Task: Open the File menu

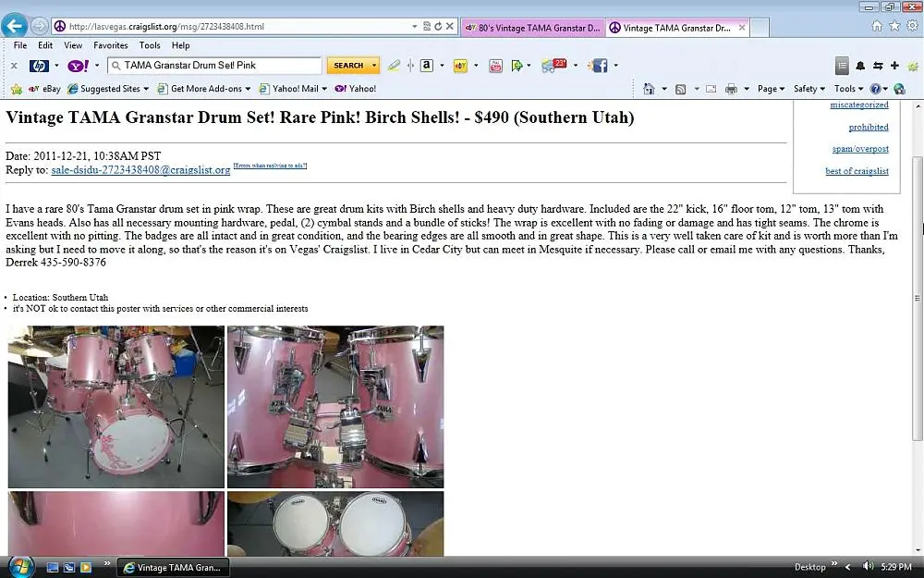Action: (x=20, y=45)
